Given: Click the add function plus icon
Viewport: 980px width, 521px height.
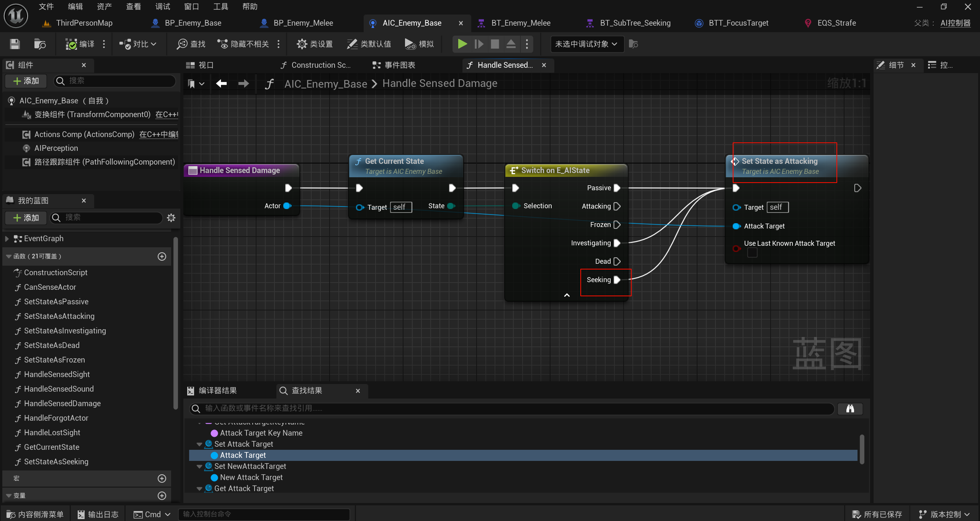Looking at the screenshot, I should pos(162,256).
